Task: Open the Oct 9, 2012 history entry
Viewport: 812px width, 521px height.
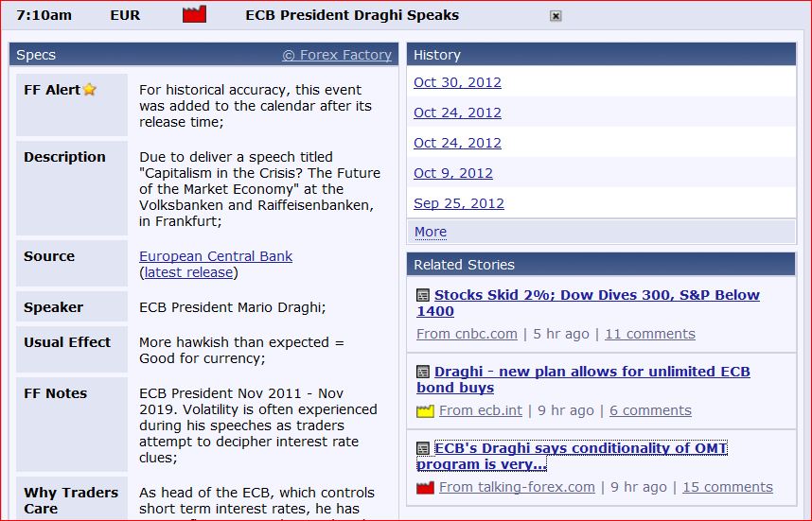Action: [x=453, y=173]
